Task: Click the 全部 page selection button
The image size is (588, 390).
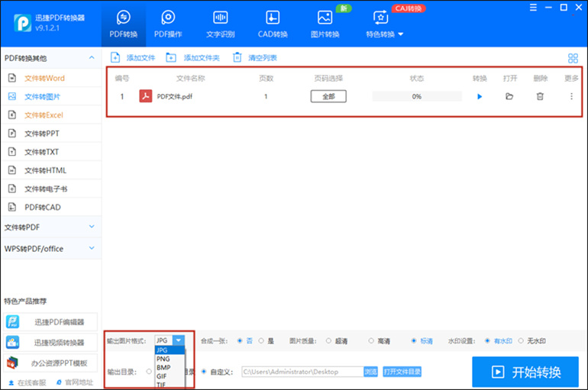Action: [x=328, y=96]
